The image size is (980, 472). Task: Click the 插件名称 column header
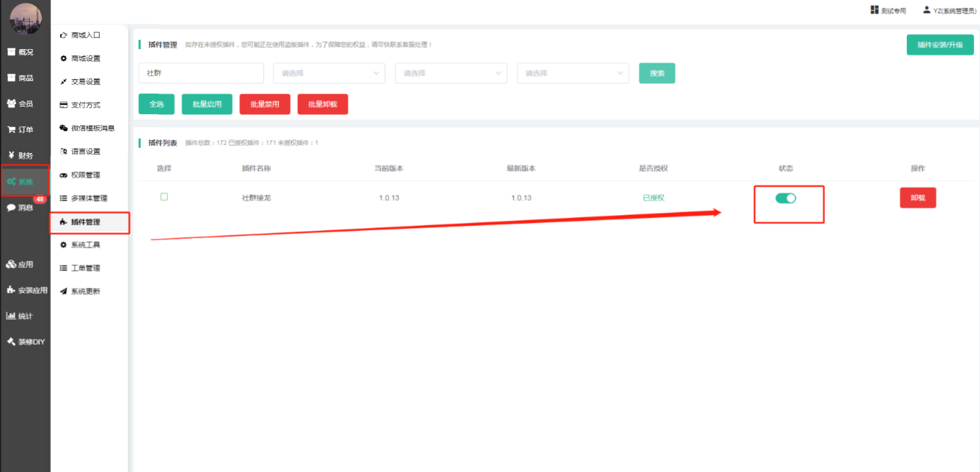(x=256, y=169)
